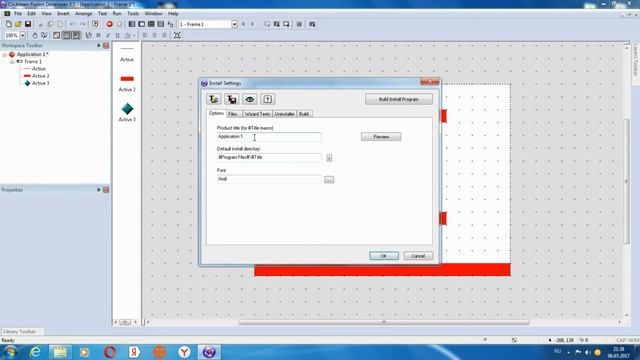The width and height of the screenshot is (640, 360).
Task: Open Yandex browser Y icon on taskbar
Action: tap(184, 352)
